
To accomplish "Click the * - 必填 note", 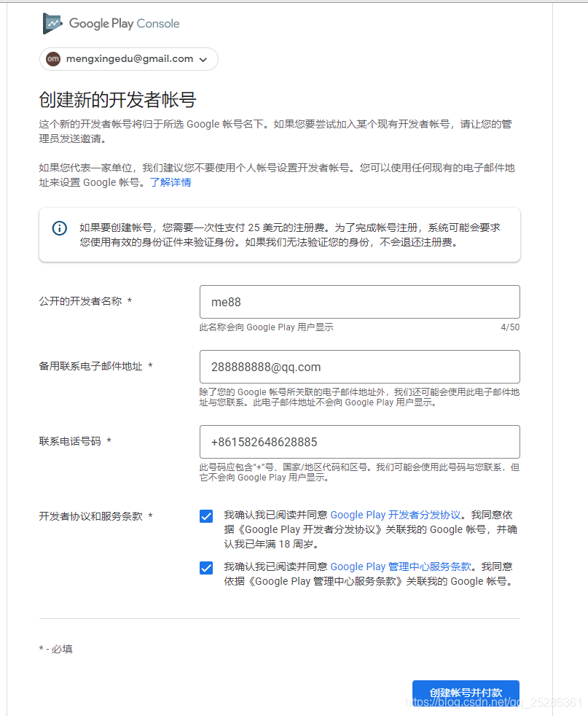I will pos(55,649).
